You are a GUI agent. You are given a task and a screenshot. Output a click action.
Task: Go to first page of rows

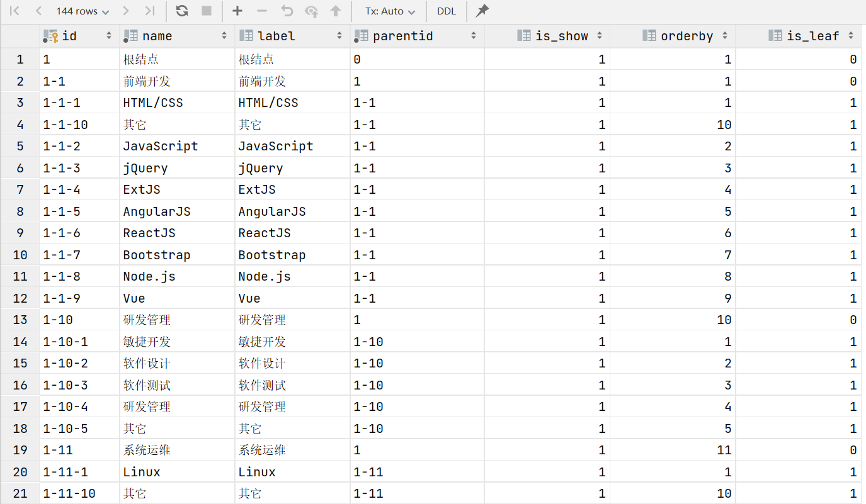point(15,11)
